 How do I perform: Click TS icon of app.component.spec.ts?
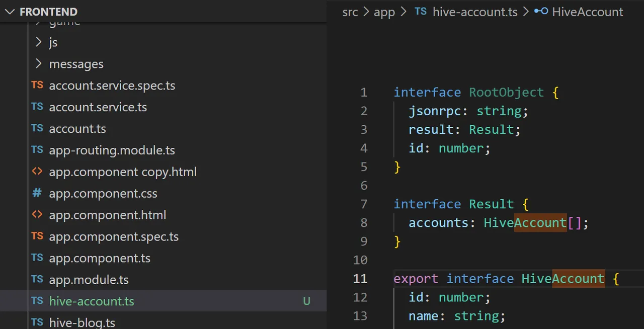point(37,236)
